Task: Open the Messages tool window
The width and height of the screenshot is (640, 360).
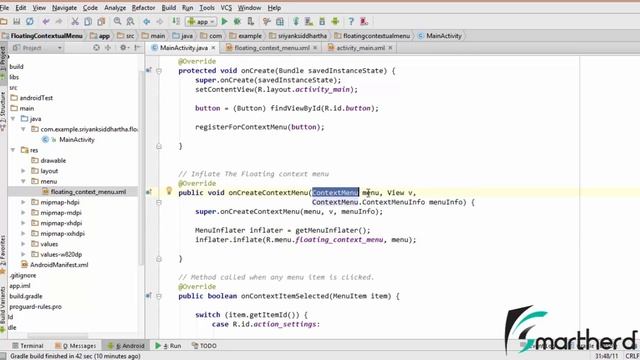Action: pos(76,345)
